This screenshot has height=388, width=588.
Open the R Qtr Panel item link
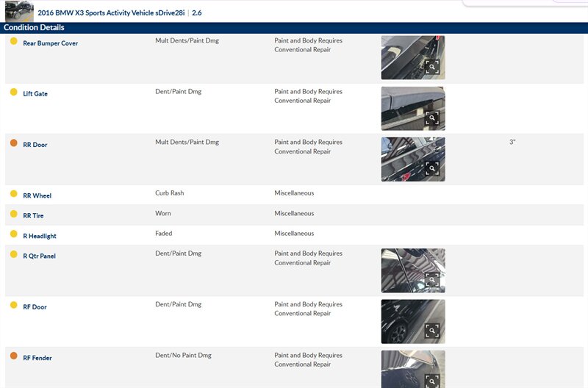click(40, 256)
